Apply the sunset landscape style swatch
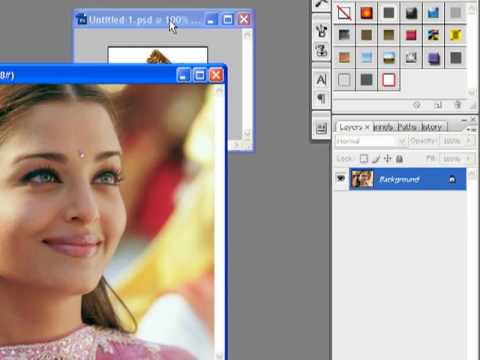The height and width of the screenshot is (360, 480). [x=389, y=57]
